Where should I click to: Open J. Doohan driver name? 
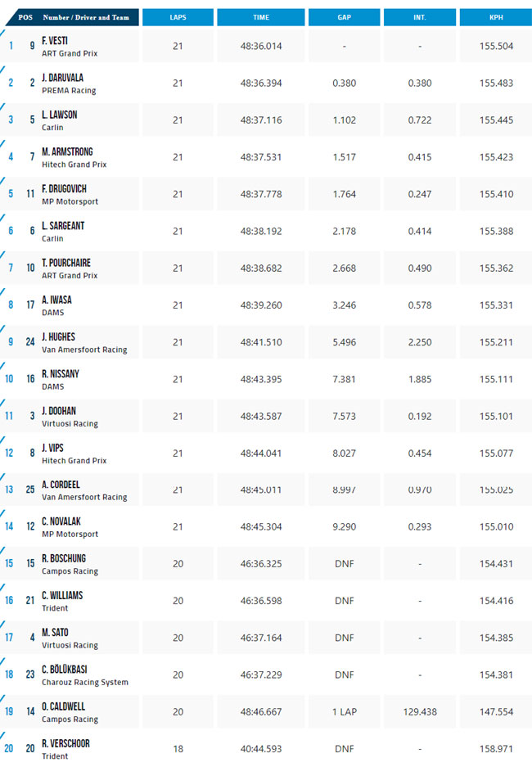[x=59, y=411]
